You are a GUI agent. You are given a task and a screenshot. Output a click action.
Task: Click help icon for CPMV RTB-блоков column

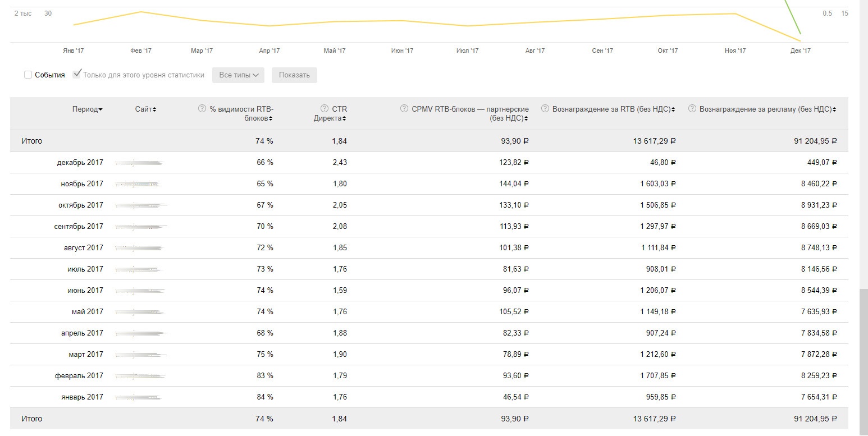(x=404, y=109)
